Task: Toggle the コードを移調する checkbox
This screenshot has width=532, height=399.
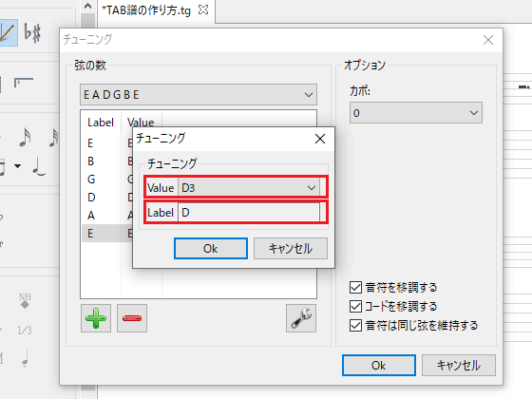Action: pos(355,306)
